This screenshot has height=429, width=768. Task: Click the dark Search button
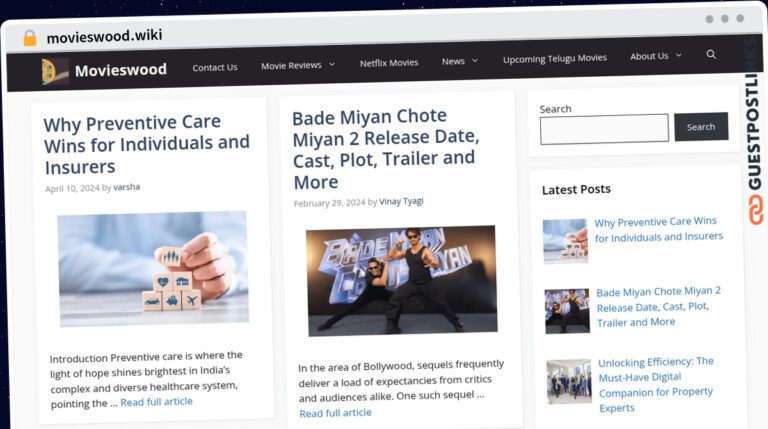click(701, 127)
